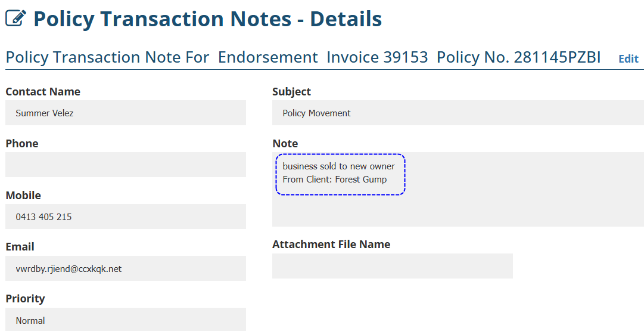Click the Contact Name label
Image resolution: width=644 pixels, height=331 pixels.
click(x=43, y=91)
